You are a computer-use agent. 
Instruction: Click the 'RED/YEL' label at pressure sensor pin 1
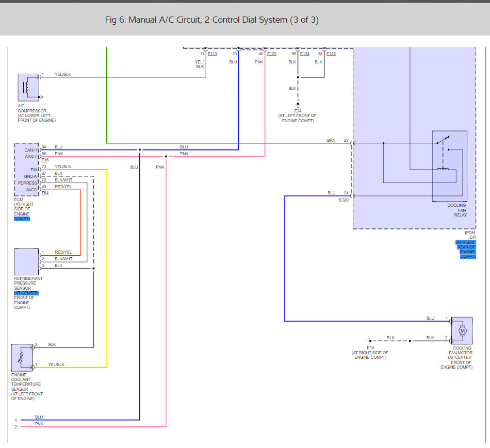point(63,252)
